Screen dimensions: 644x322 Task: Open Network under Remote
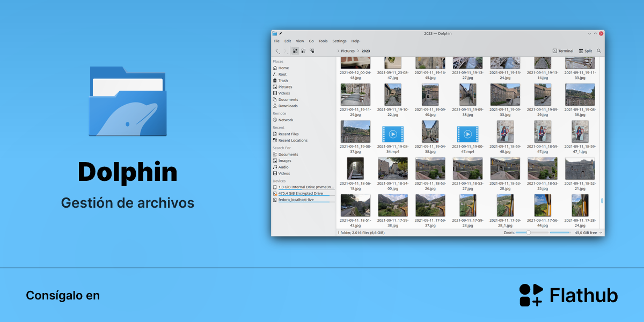tap(303, 120)
